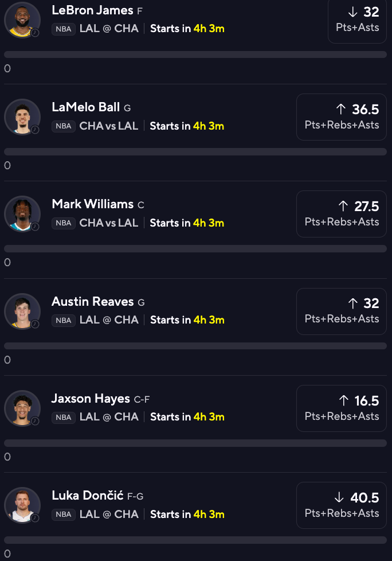Image resolution: width=392 pixels, height=561 pixels.
Task: Click NBA league badge under Austin Reaves
Action: [63, 320]
